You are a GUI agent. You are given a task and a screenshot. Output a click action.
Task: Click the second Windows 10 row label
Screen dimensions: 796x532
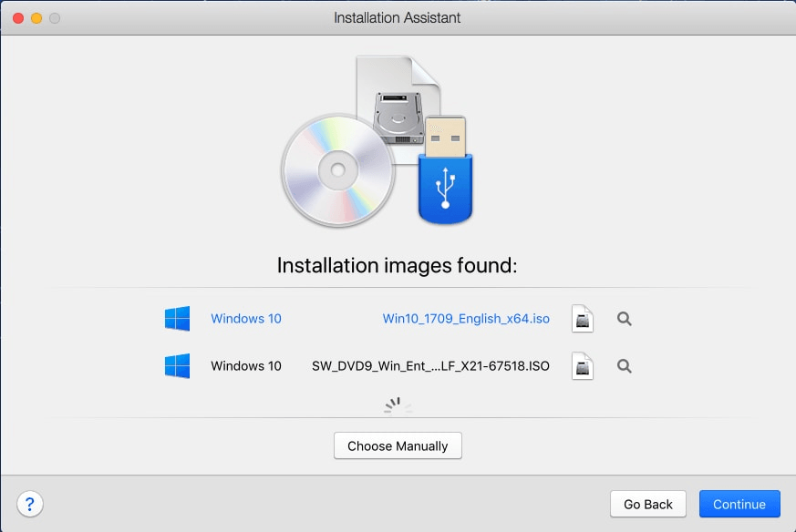coord(245,365)
